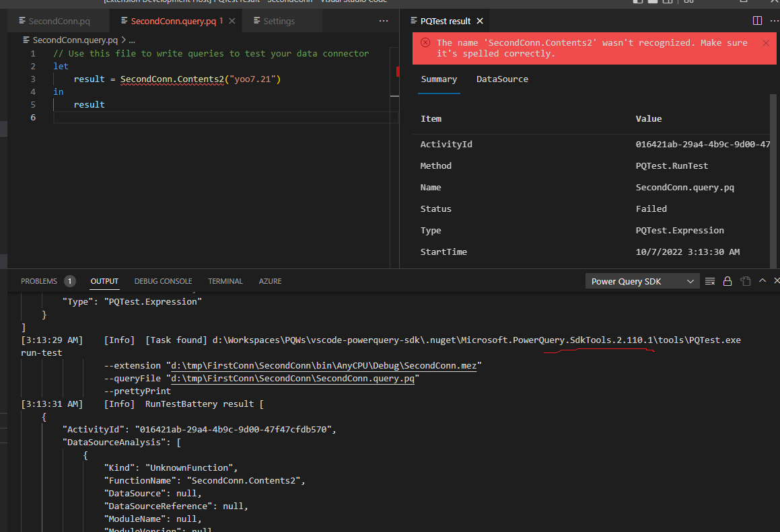Show the Problems panel

point(39,281)
